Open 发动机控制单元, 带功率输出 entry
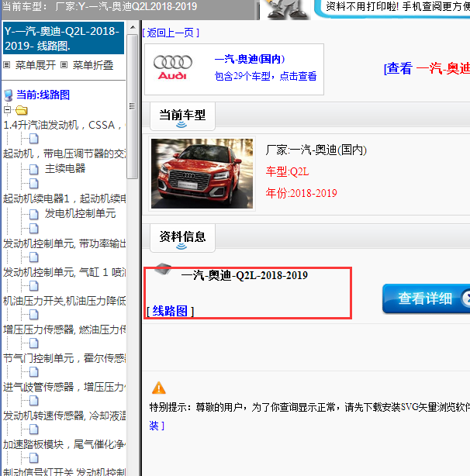 [x=64, y=243]
